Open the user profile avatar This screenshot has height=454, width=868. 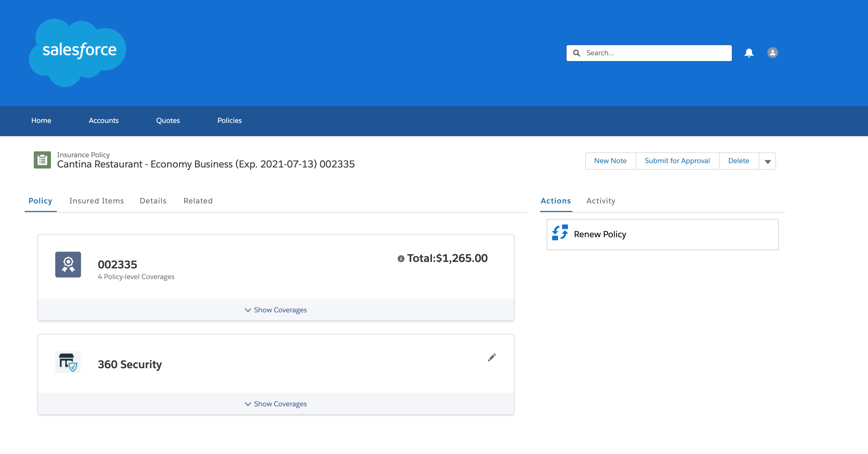coord(772,53)
